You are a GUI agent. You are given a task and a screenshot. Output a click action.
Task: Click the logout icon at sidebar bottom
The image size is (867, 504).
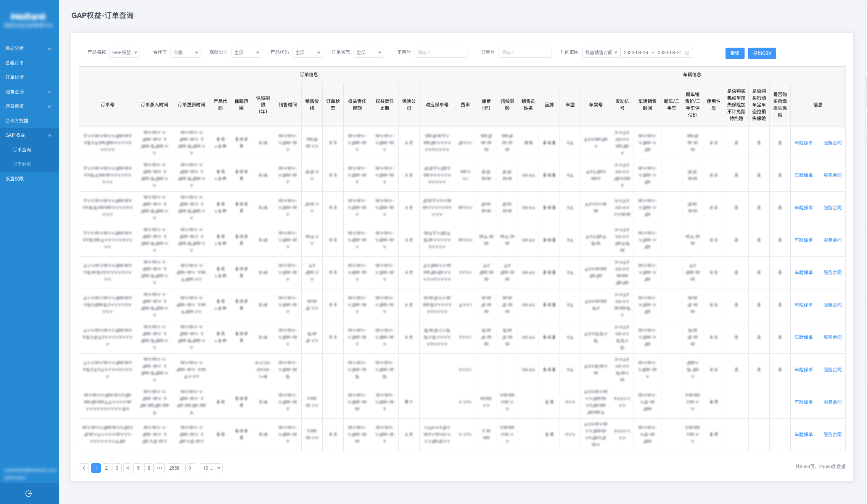[29, 494]
